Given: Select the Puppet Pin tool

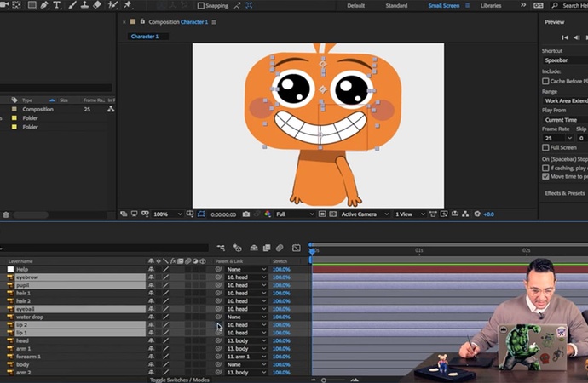Looking at the screenshot, I should pyautogui.click(x=128, y=5).
